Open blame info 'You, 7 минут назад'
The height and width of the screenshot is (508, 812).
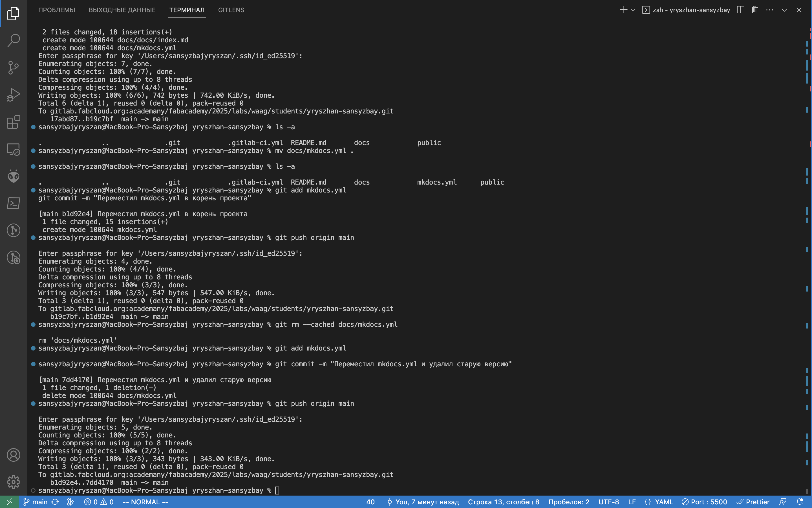pos(423,502)
